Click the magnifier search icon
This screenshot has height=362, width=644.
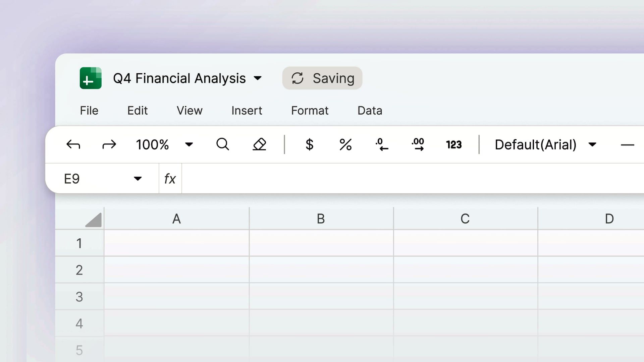[x=223, y=144]
